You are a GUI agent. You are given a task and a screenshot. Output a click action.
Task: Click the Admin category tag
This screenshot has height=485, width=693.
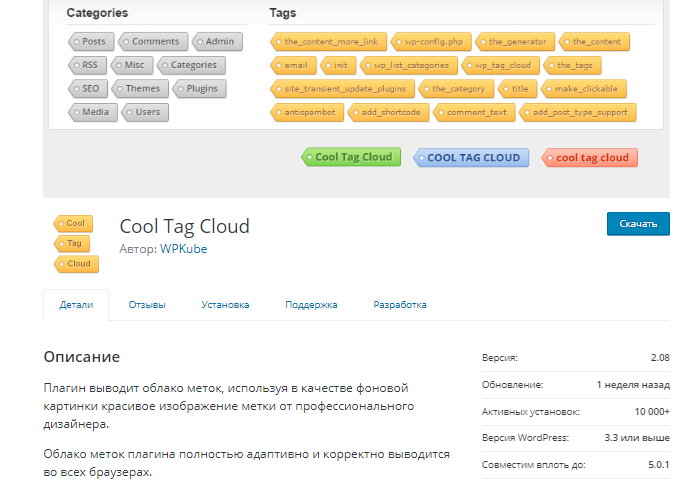tap(217, 42)
